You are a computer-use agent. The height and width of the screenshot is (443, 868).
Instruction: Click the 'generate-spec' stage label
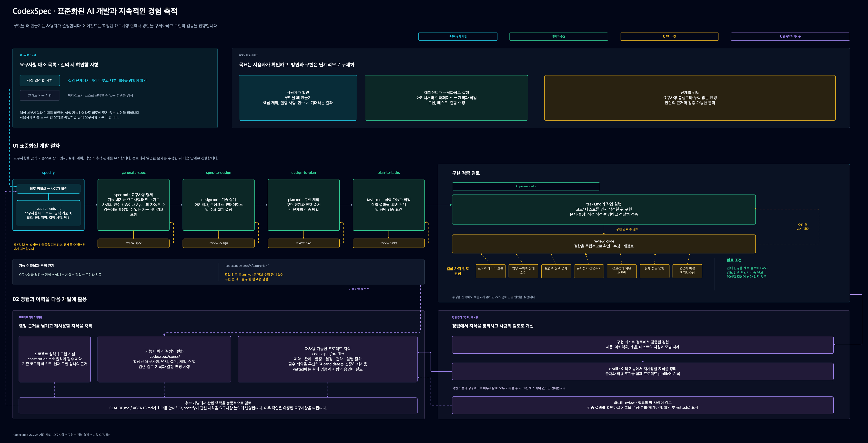coord(133,173)
